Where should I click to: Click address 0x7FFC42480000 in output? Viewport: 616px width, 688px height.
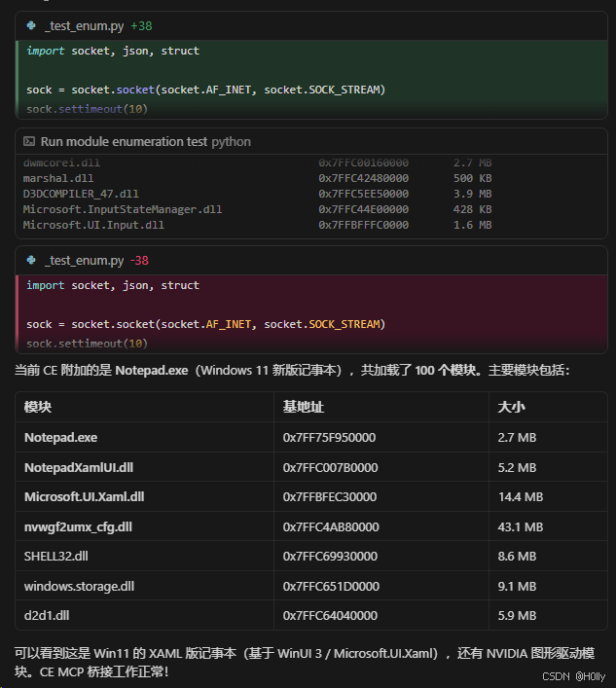pos(363,178)
